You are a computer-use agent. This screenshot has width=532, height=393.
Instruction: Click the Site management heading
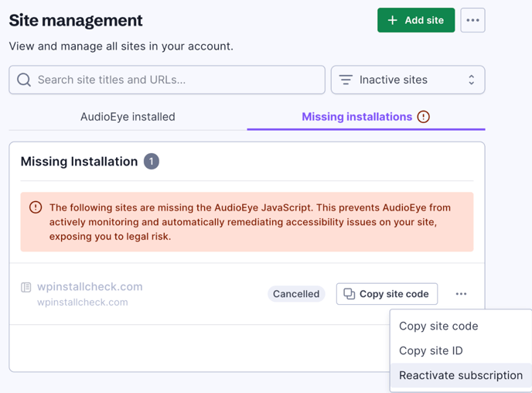(x=76, y=20)
